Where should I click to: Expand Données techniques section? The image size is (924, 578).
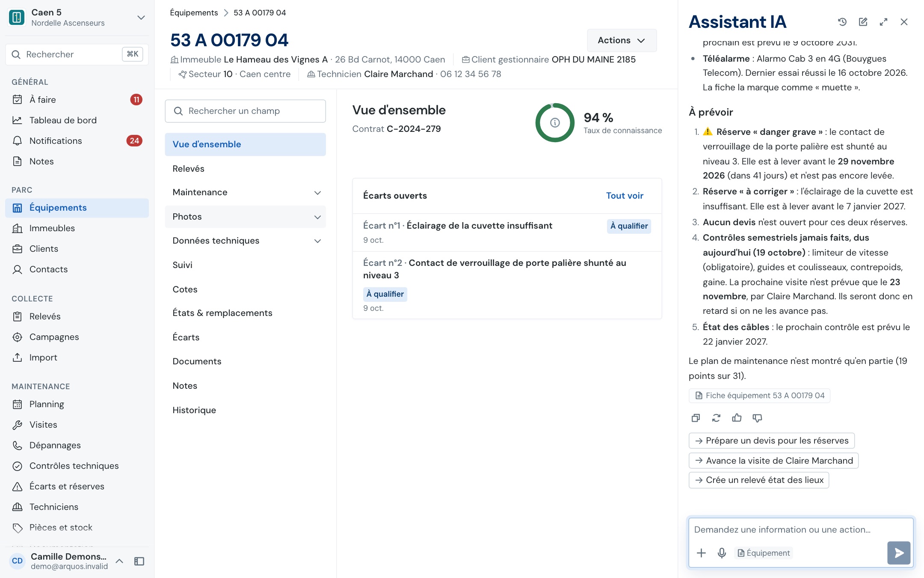click(x=245, y=241)
